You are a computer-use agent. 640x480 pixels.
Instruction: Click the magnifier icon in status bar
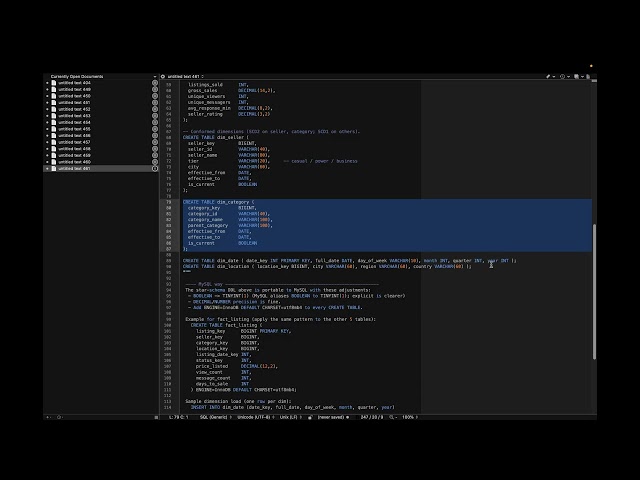pyautogui.click(x=392, y=417)
